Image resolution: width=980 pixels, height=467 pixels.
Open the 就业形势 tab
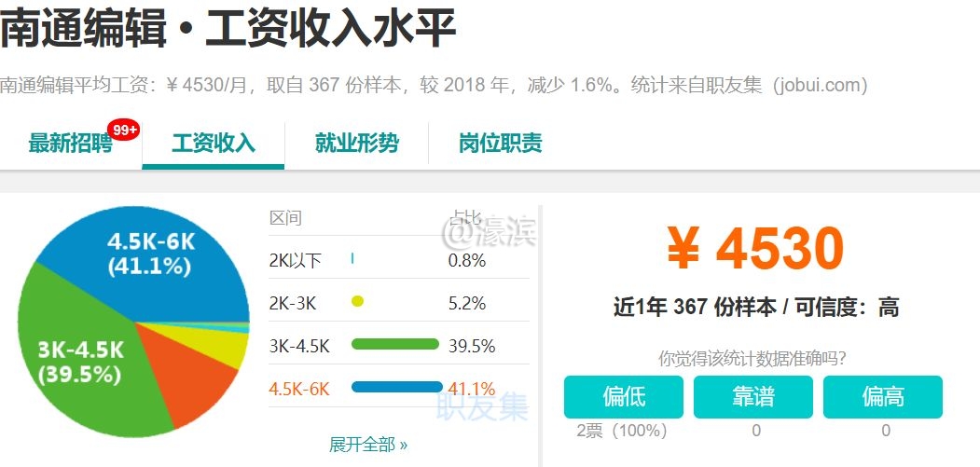point(356,144)
